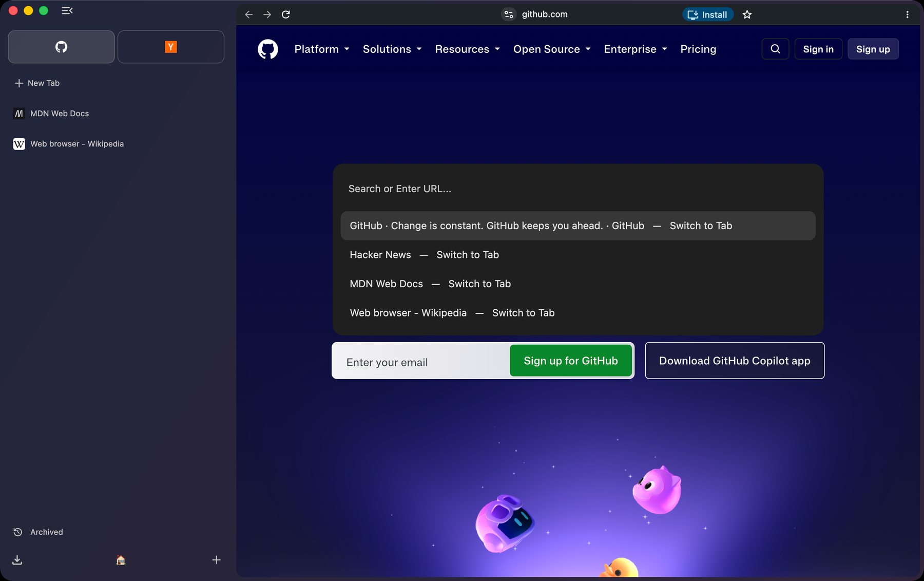Open the browser three-dot menu
The height and width of the screenshot is (581, 924).
pyautogui.click(x=907, y=14)
